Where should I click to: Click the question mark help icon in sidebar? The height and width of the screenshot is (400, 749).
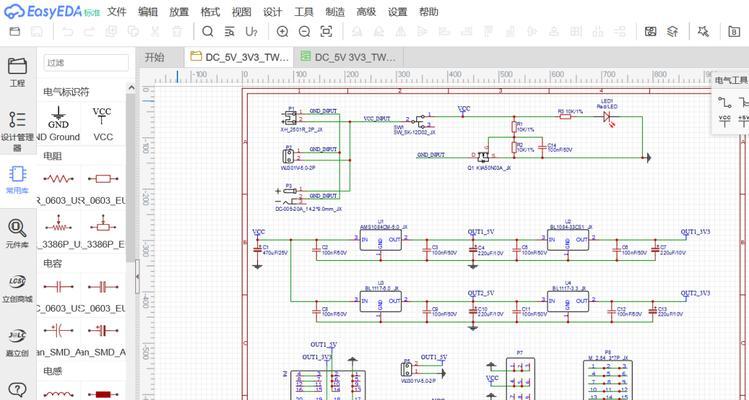[17, 390]
